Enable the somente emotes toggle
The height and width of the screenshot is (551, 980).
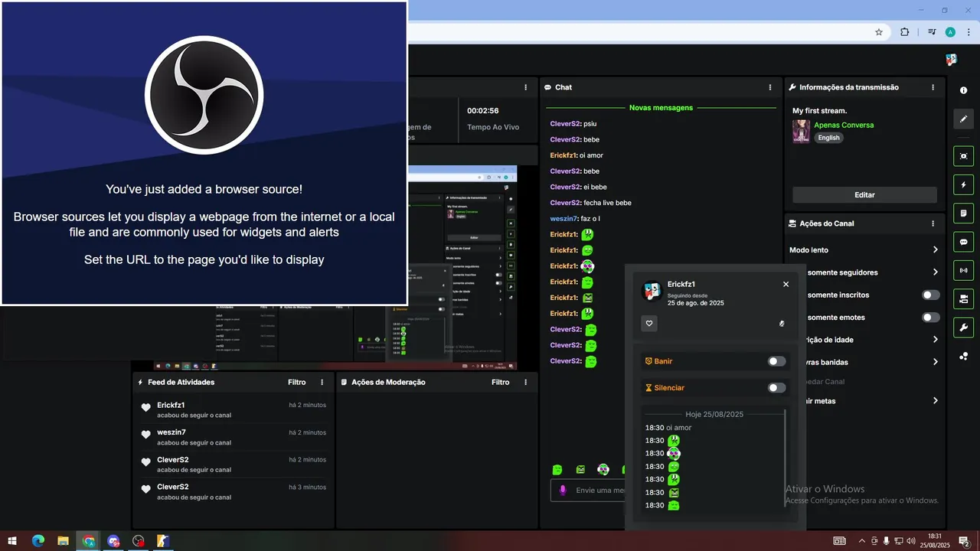click(931, 318)
